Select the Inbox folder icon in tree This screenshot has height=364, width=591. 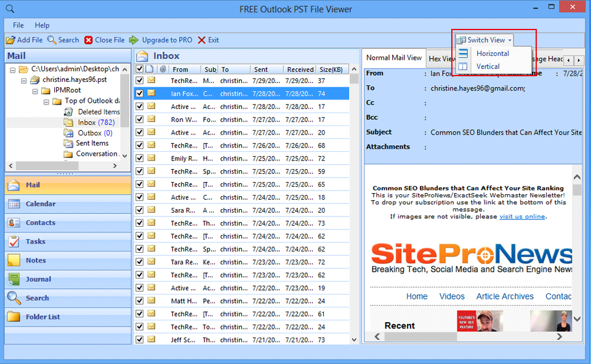point(68,122)
